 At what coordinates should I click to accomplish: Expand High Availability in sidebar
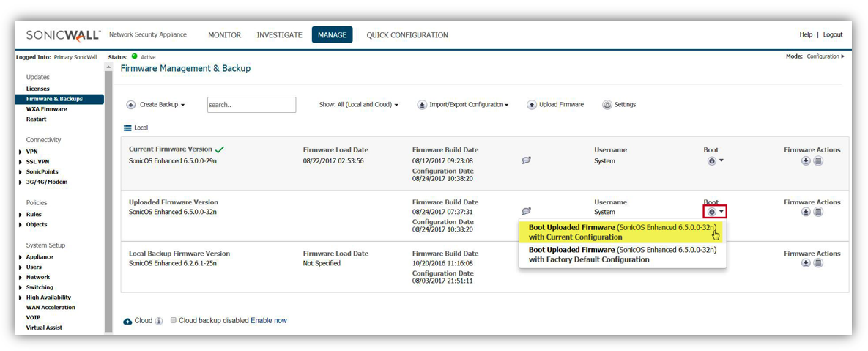click(x=20, y=298)
